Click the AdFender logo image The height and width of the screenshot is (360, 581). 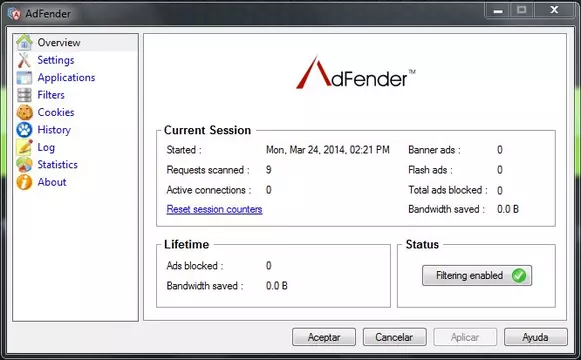pyautogui.click(x=356, y=73)
